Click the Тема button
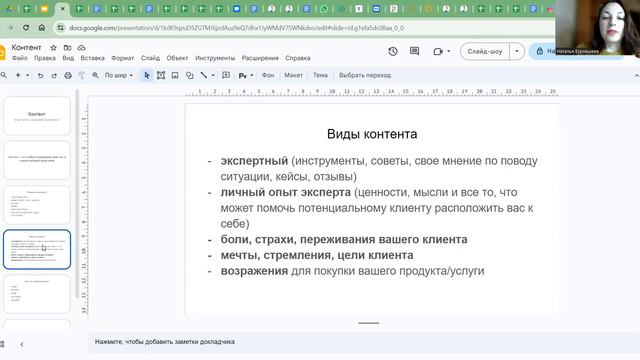Image resolution: width=640 pixels, height=360 pixels. tap(320, 76)
